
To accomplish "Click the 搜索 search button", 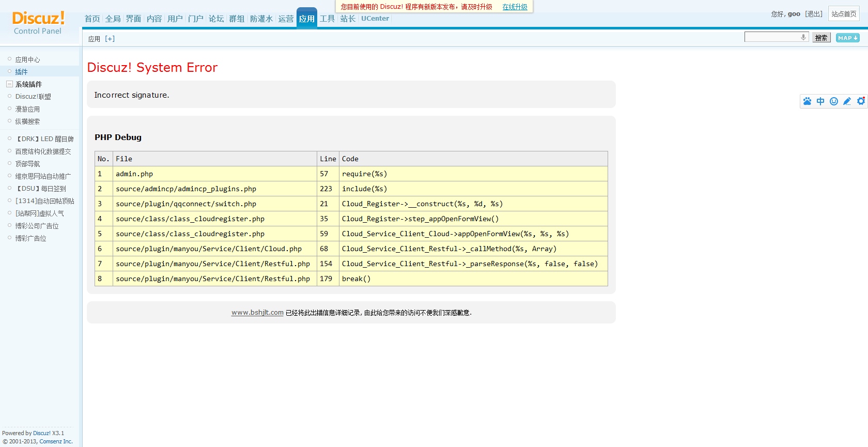I will (x=821, y=38).
